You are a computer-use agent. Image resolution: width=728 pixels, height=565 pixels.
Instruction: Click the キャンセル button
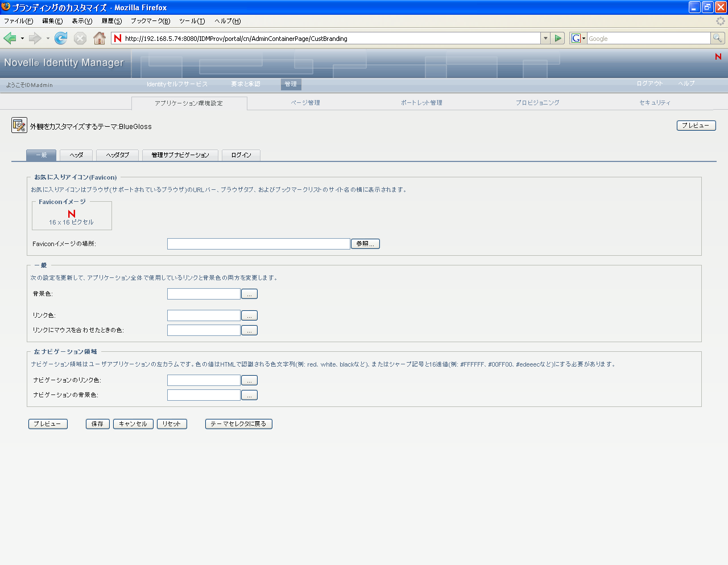point(133,424)
